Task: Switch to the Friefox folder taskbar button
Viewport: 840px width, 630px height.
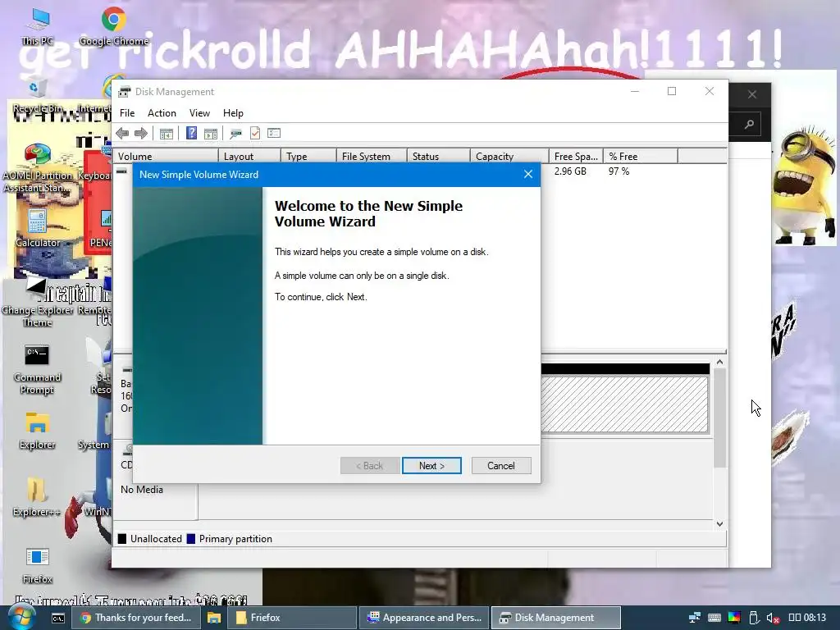Action: coord(292,618)
